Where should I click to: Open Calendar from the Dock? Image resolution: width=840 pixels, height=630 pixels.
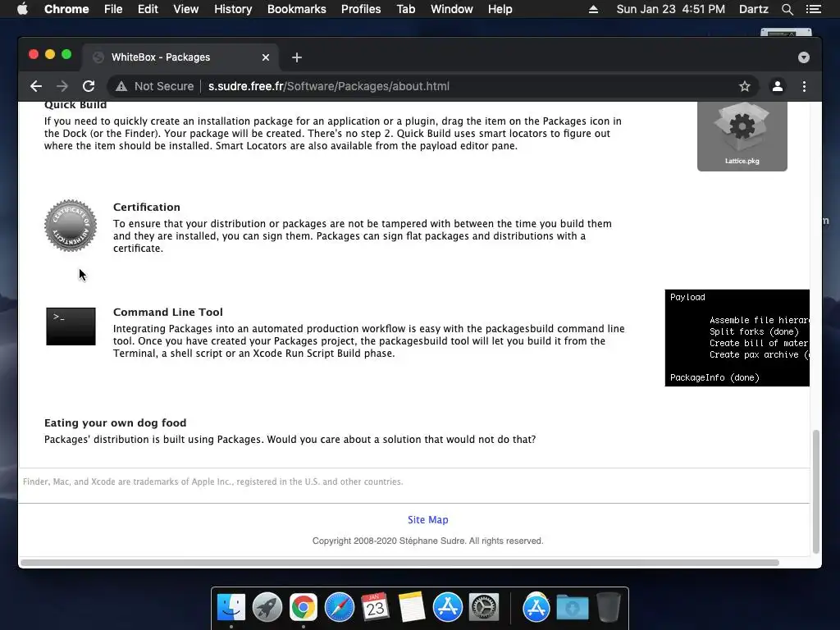tap(375, 608)
